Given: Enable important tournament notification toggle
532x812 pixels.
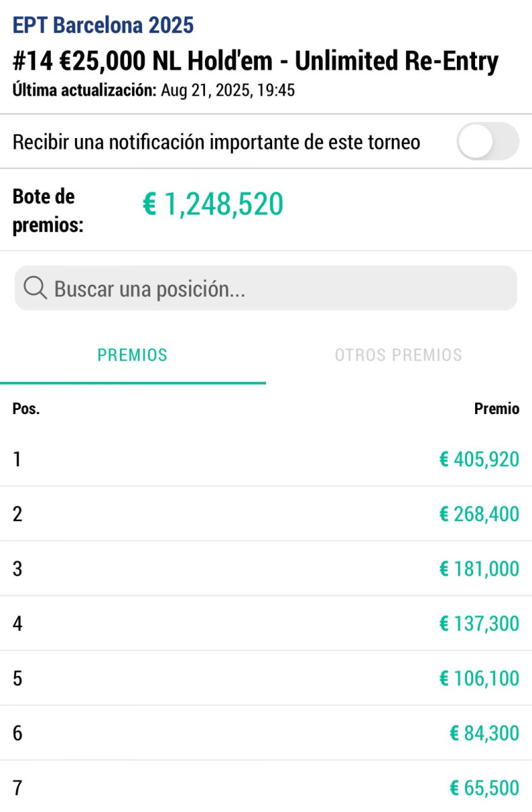Looking at the screenshot, I should pyautogui.click(x=487, y=141).
